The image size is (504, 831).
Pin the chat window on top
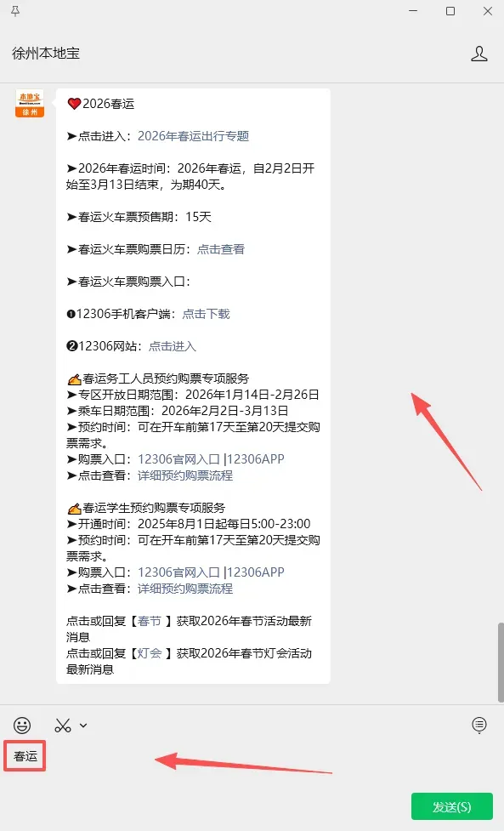click(x=15, y=11)
